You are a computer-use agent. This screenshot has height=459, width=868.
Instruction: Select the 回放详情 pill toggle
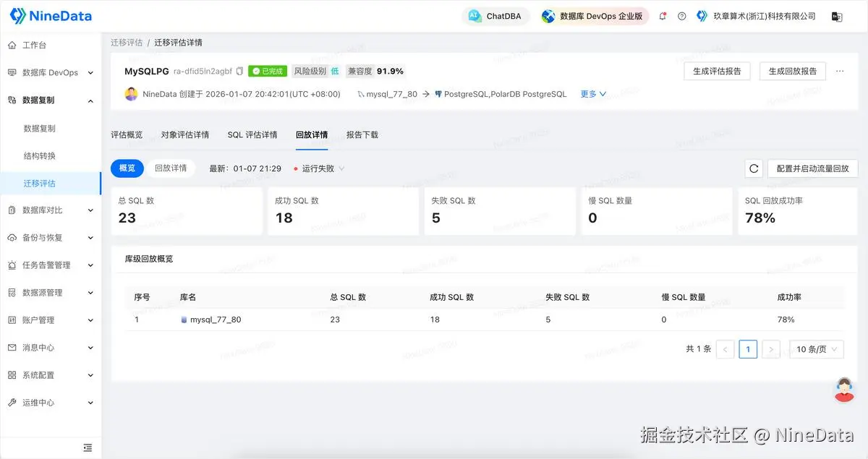pyautogui.click(x=171, y=168)
